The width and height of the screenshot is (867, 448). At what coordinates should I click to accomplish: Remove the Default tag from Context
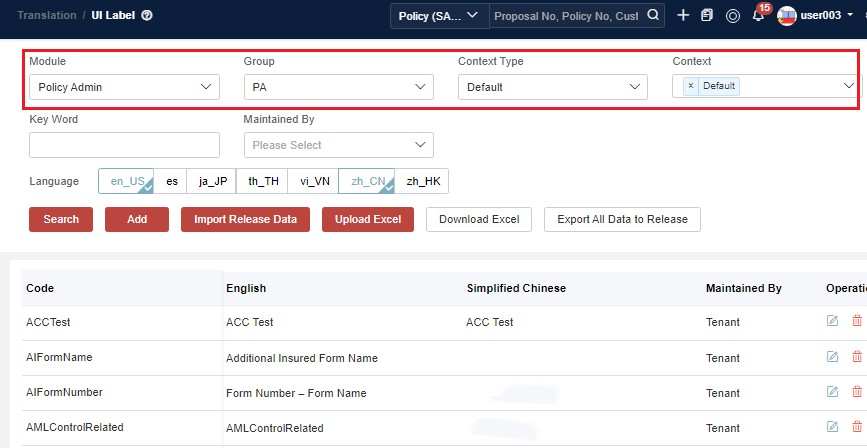tap(690, 86)
